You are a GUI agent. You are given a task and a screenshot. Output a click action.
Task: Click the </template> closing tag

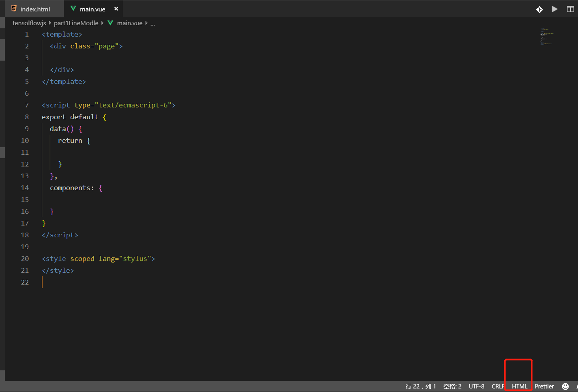click(x=64, y=81)
